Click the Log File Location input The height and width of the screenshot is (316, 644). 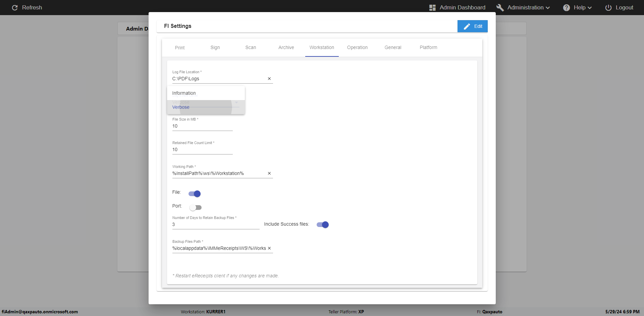pos(219,79)
